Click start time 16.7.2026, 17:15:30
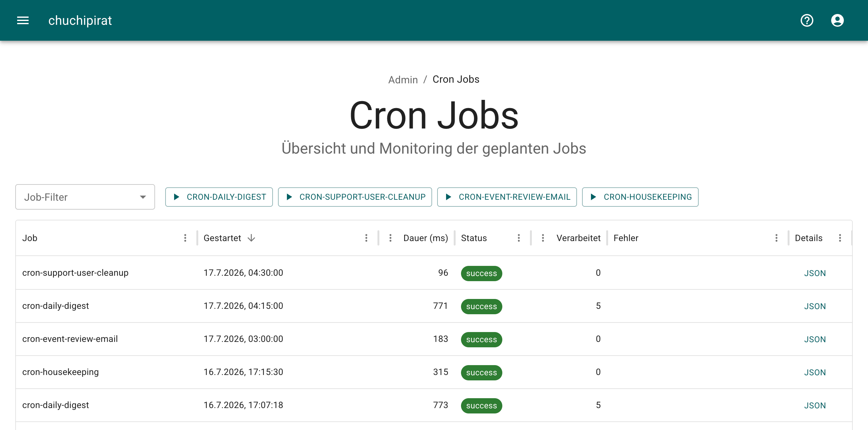 click(x=243, y=372)
